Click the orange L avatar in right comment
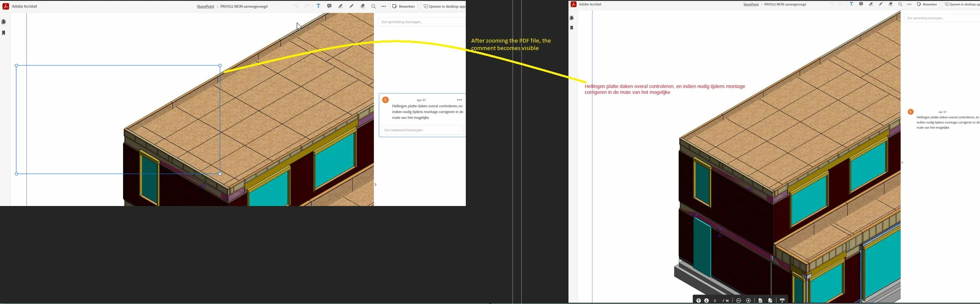 point(911,112)
